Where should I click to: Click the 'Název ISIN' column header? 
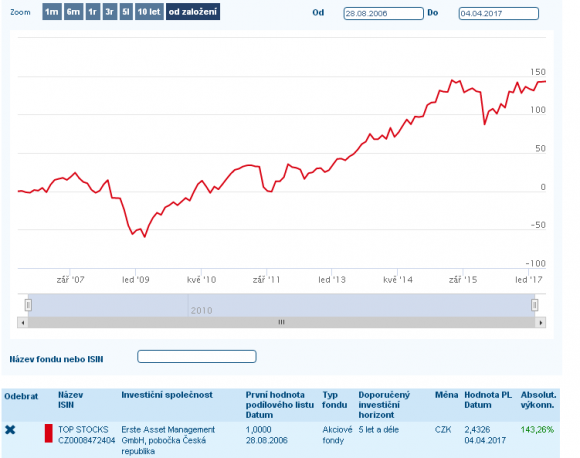pos(70,400)
